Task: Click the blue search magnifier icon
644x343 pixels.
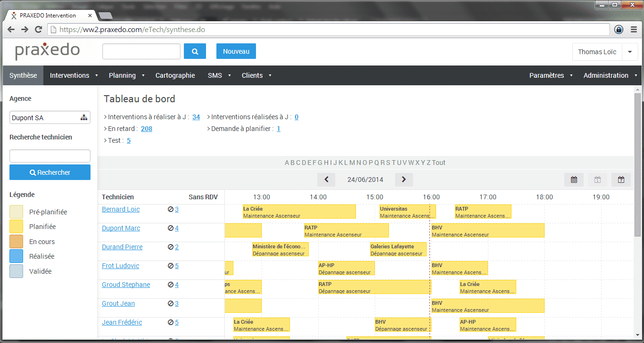Action: (x=195, y=51)
